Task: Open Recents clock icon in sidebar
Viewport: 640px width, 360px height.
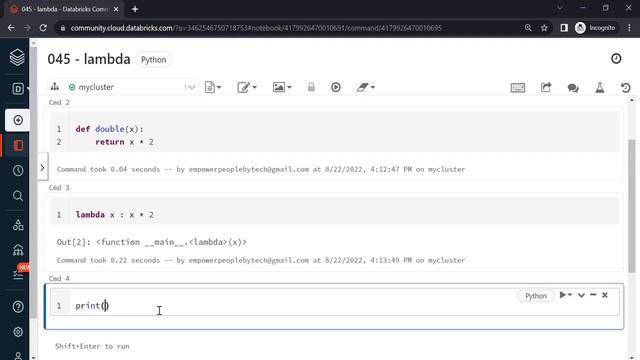Action: 18,171
